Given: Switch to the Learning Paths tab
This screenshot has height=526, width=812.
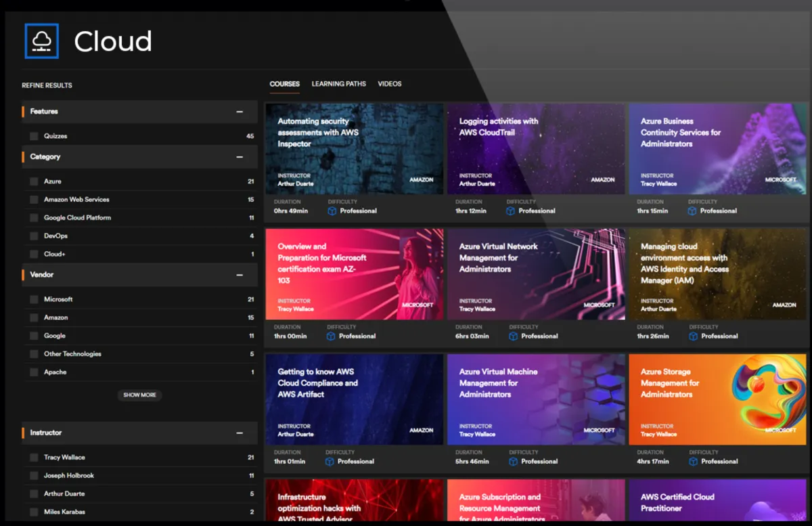Looking at the screenshot, I should coord(338,84).
